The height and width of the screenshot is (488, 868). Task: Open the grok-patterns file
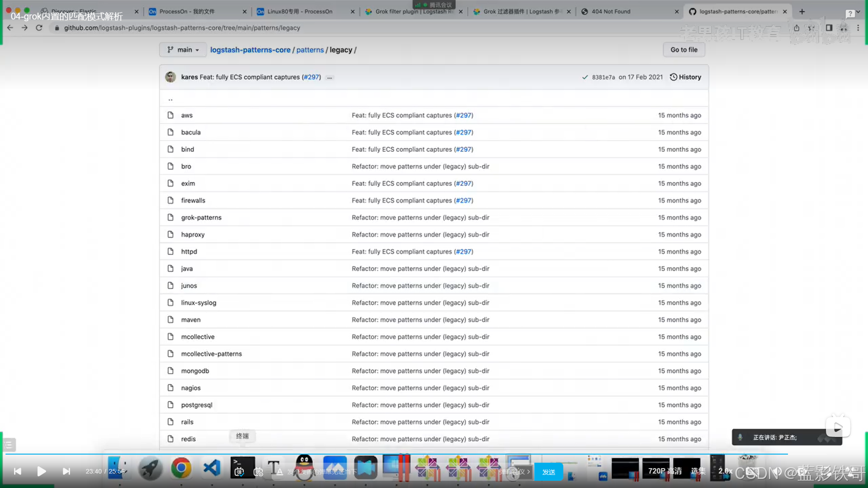(x=201, y=217)
